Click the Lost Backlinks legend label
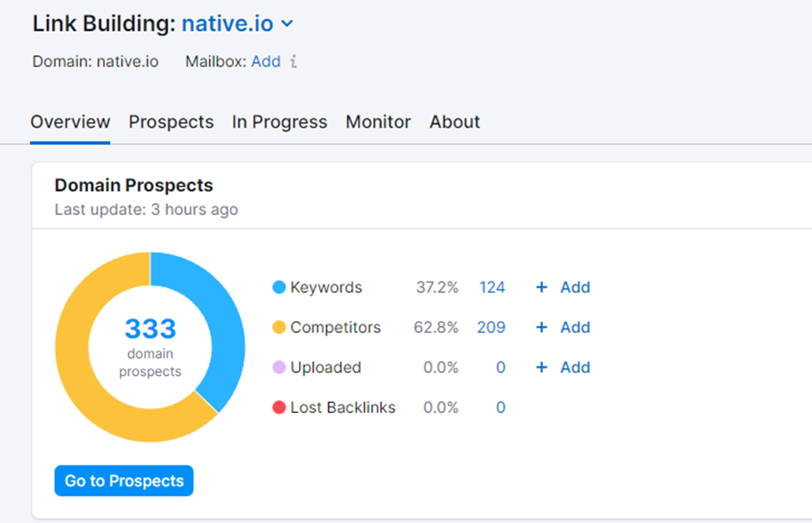The image size is (812, 523). click(343, 407)
